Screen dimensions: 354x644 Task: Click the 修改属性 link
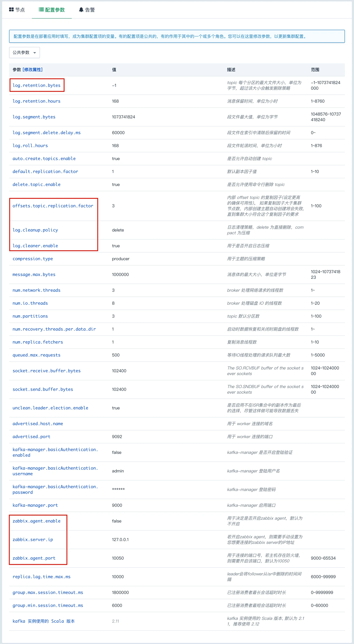(x=33, y=70)
